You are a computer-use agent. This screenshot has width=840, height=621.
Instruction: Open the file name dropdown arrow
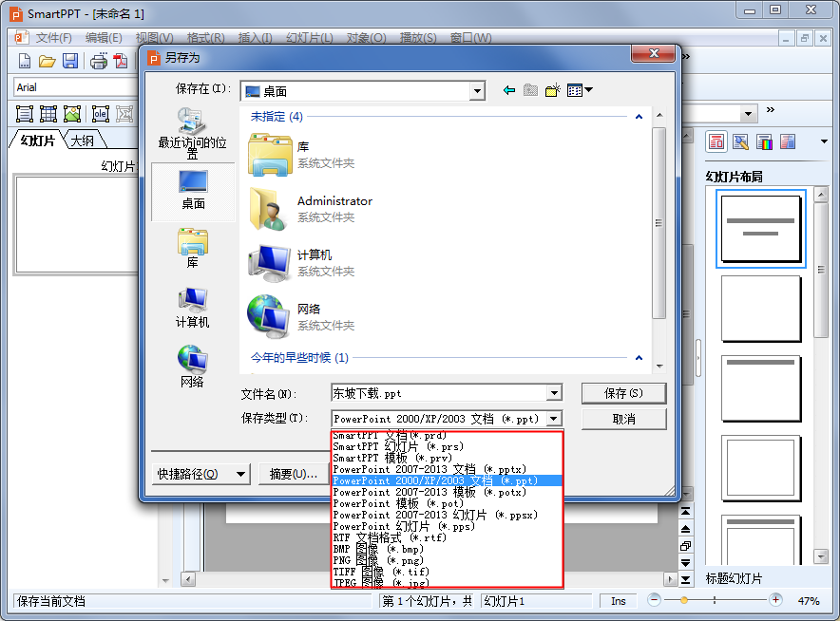555,393
